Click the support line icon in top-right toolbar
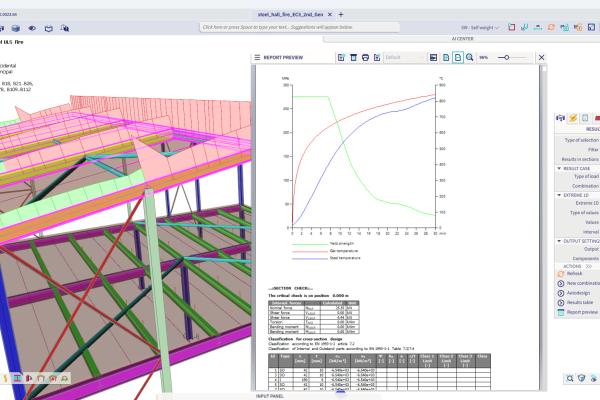The height and width of the screenshot is (400, 600). click(x=538, y=27)
